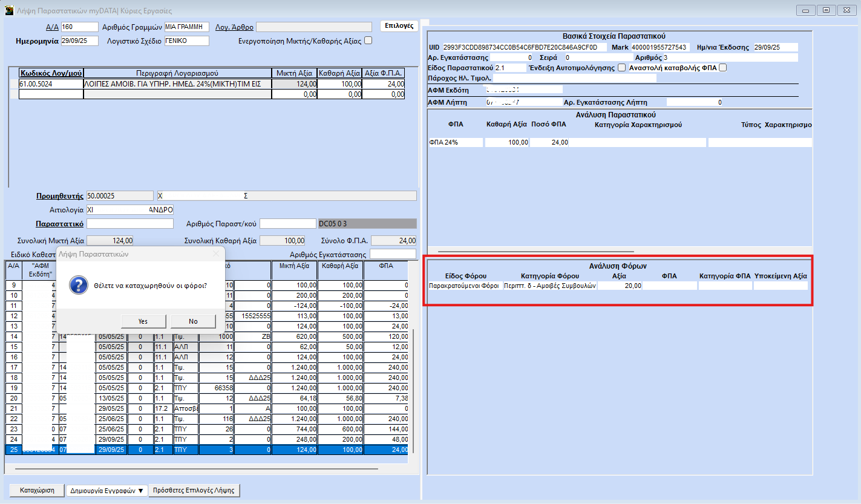
Task: Click the Αριθμός Γραμμών ΜΙΑ ΓΡΑΜΜΗ field
Action: (x=186, y=27)
